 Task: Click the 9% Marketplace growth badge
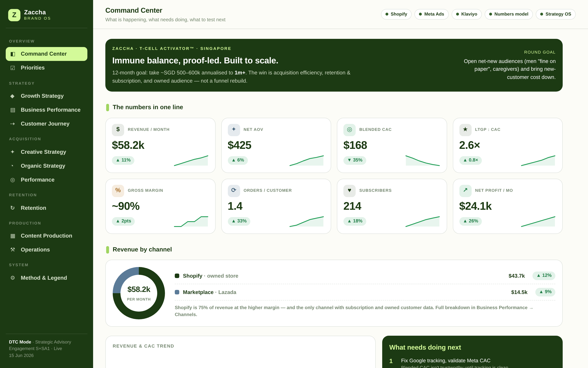[545, 292]
